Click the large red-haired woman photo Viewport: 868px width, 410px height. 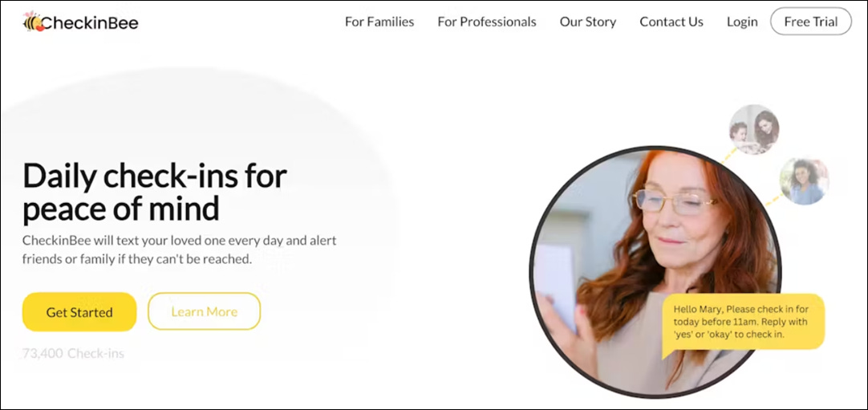coord(655,271)
